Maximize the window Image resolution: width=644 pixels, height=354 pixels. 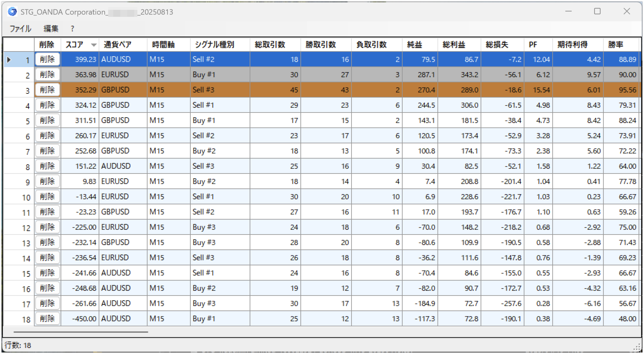[597, 11]
